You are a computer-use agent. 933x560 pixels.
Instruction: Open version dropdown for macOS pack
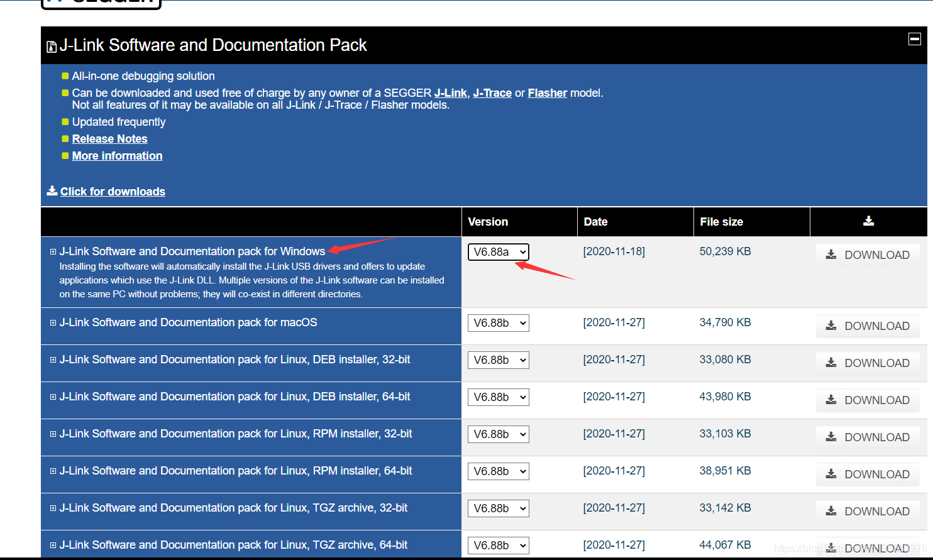[498, 323]
